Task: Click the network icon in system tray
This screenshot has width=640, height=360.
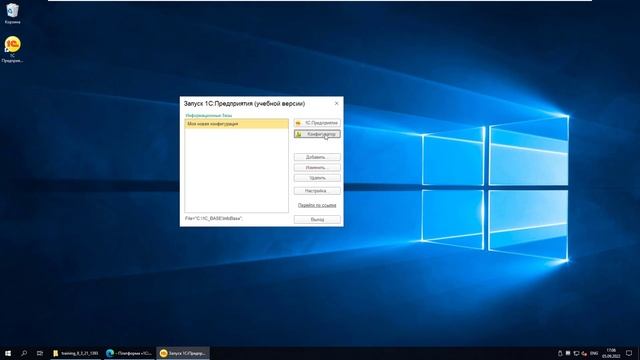Action: pyautogui.click(x=576, y=353)
